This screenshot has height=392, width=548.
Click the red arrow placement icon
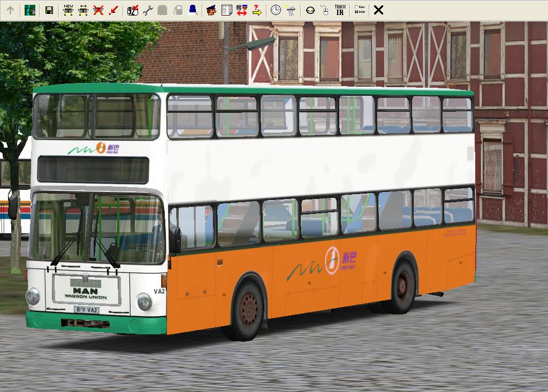coord(113,10)
